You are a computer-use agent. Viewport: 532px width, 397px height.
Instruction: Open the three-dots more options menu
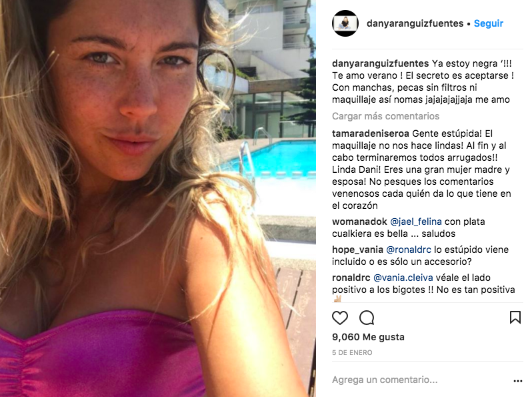(518, 381)
